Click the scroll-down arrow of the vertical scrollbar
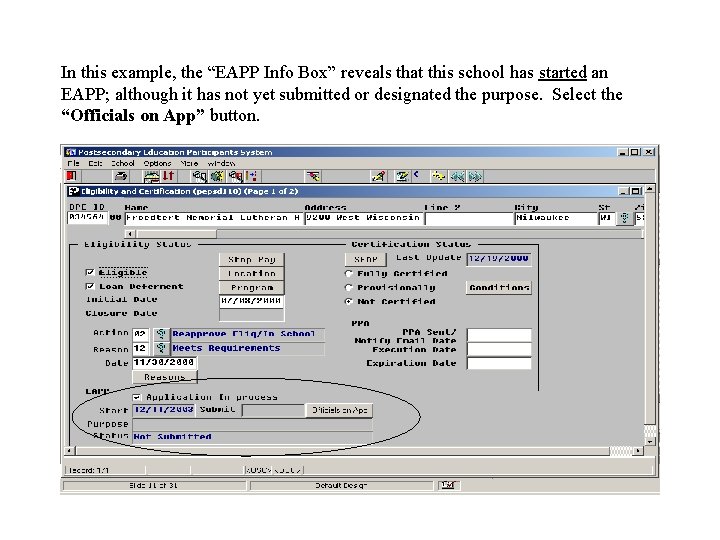 point(650,441)
